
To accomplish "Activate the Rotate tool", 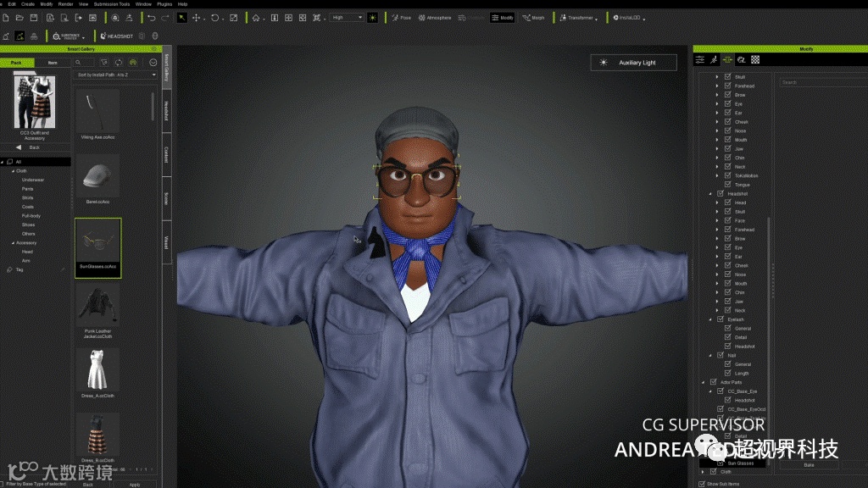I will click(x=214, y=18).
